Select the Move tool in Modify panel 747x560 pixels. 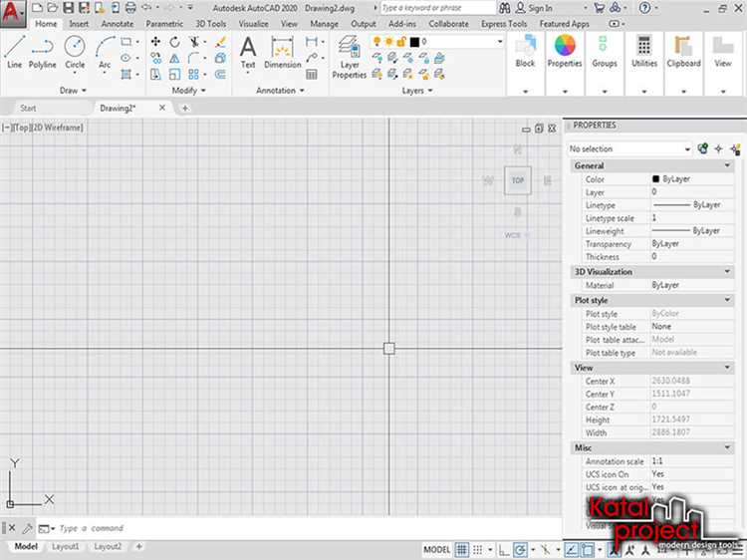pos(155,42)
